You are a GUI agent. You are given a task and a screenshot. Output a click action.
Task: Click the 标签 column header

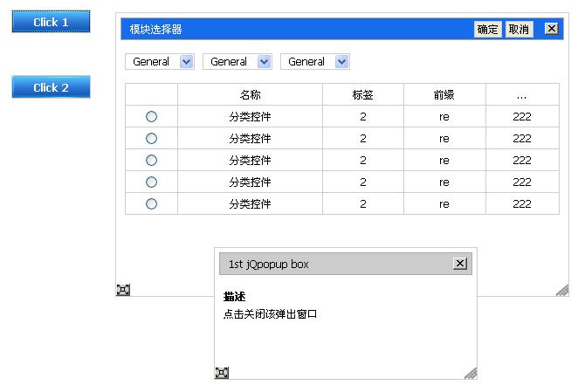click(362, 94)
